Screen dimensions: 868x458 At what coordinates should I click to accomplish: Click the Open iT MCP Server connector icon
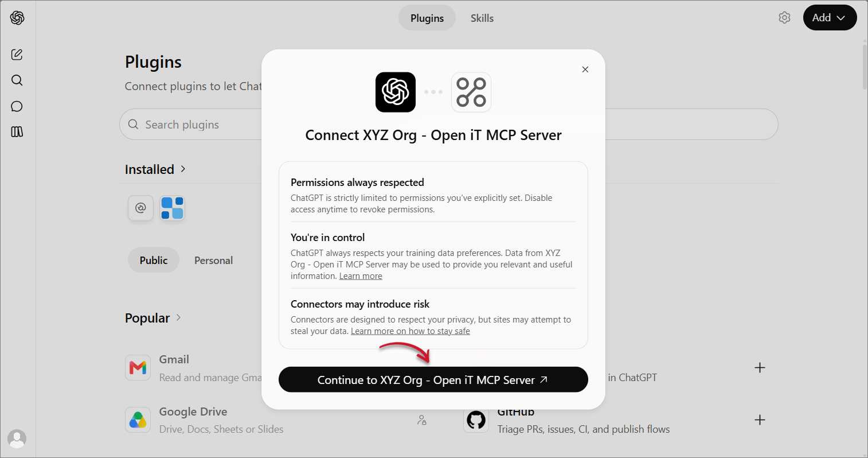(471, 92)
